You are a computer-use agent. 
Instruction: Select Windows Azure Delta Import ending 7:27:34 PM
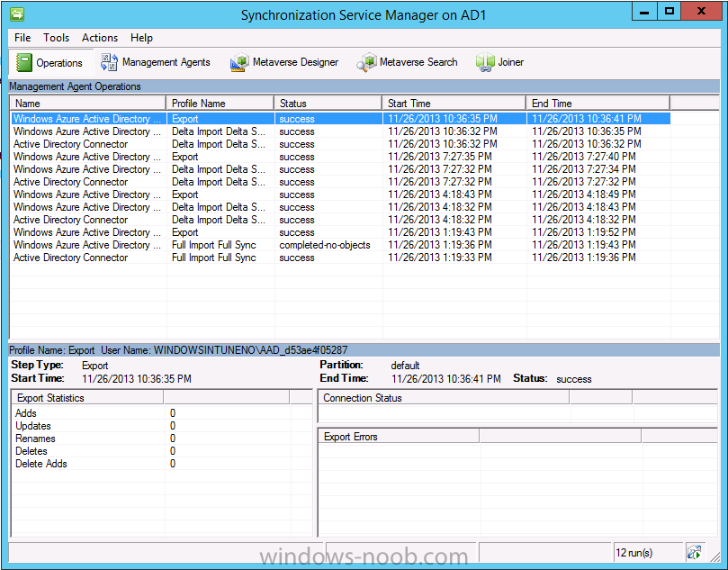tap(341, 169)
